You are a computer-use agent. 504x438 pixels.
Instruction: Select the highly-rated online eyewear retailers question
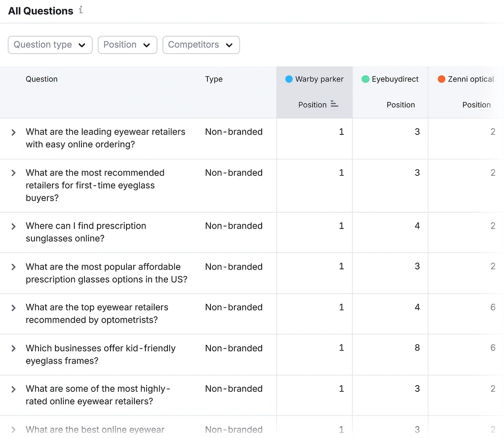click(98, 395)
